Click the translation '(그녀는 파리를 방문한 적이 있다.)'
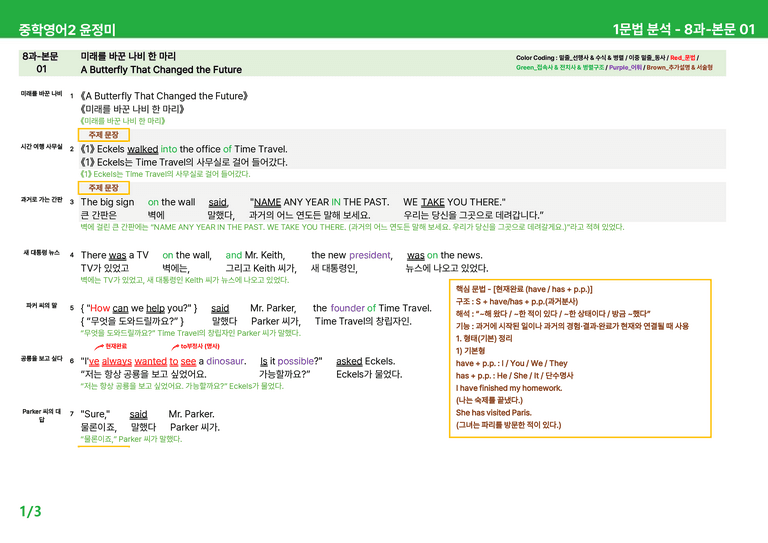 coord(508,425)
